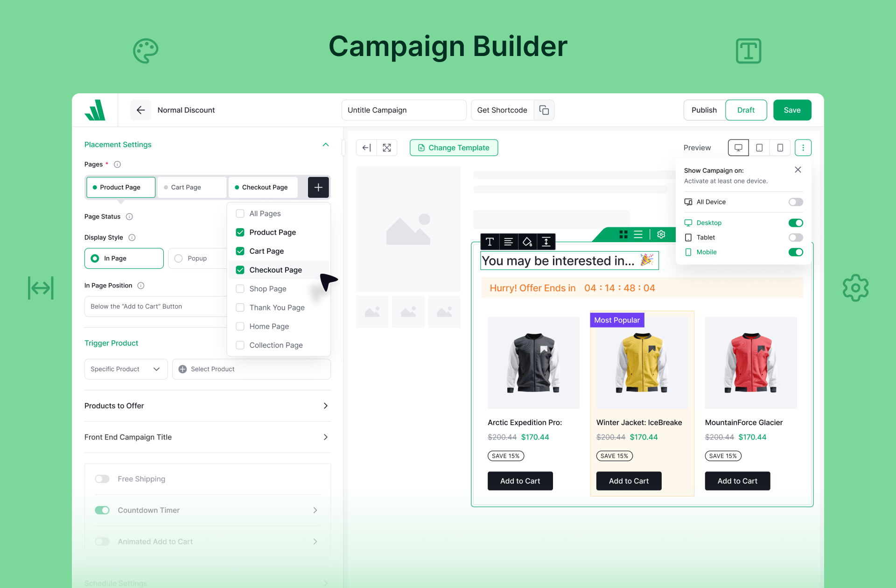This screenshot has height=588, width=896.
Task: Switch to the Checkout Page tab
Action: tap(263, 187)
